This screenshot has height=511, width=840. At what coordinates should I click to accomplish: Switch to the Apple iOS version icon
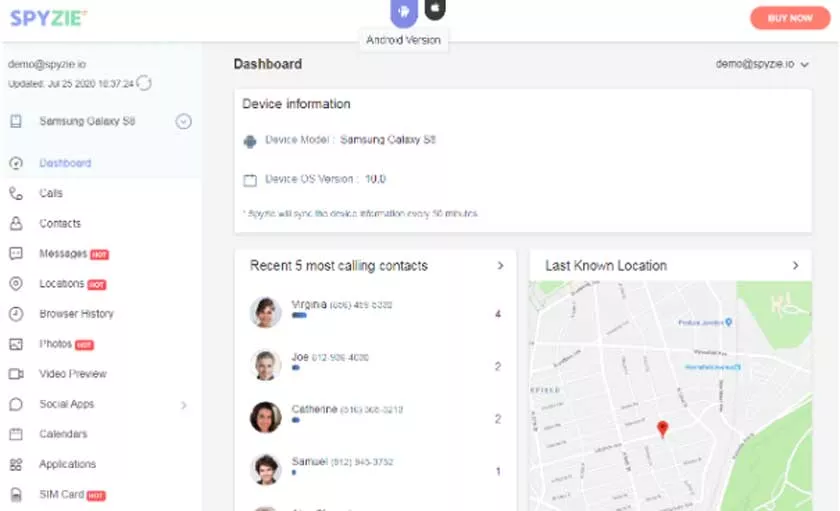[x=435, y=9]
